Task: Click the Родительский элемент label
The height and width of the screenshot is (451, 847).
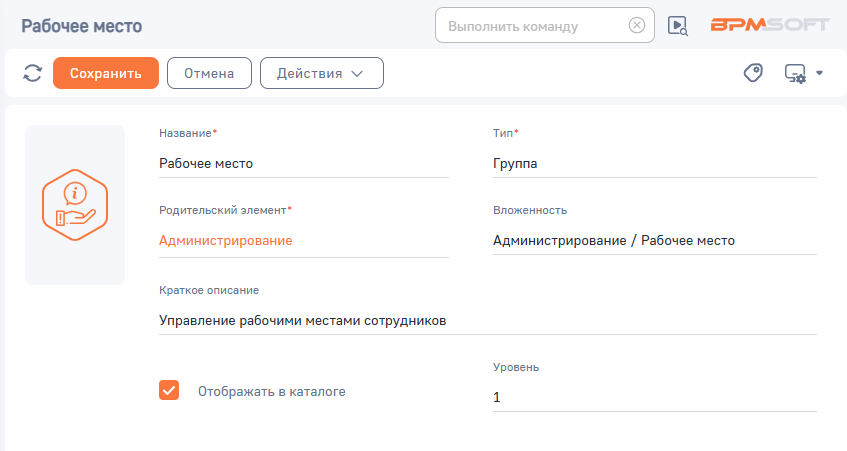Action: pos(223,210)
